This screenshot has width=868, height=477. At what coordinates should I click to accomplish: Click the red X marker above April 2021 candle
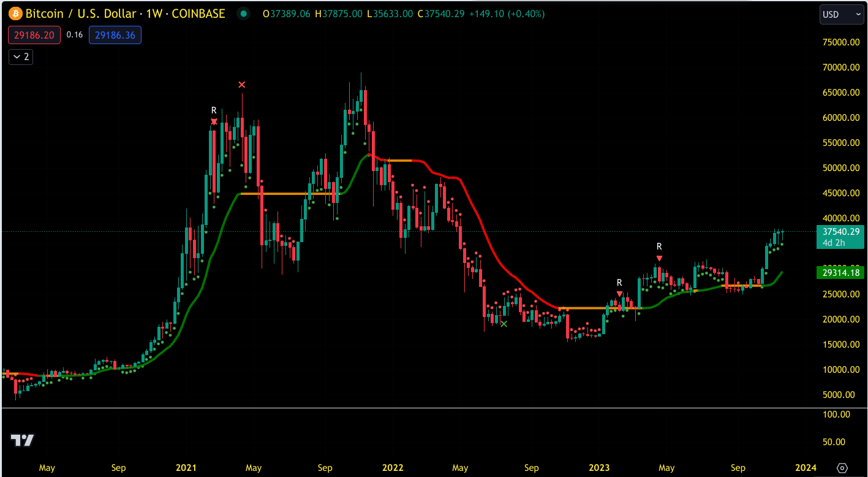242,85
